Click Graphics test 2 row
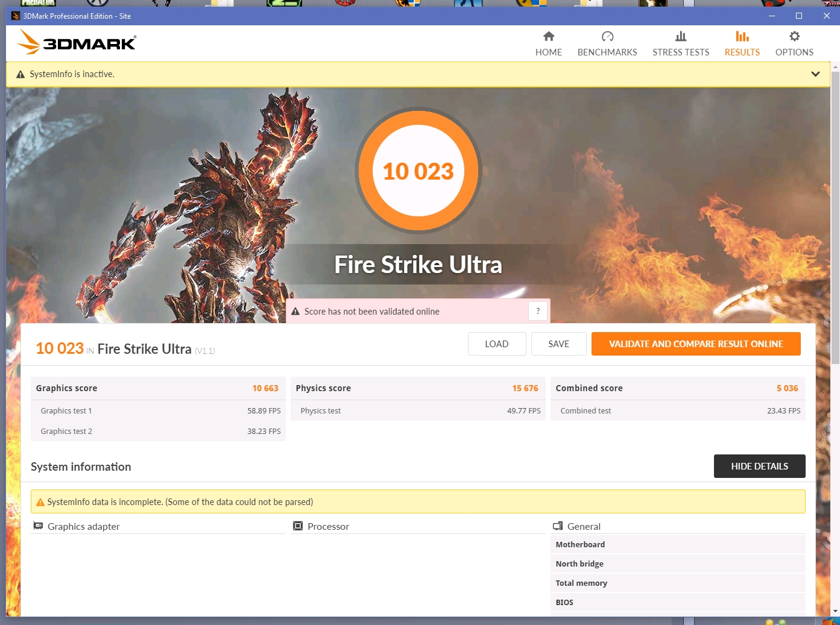The height and width of the screenshot is (625, 840). point(159,431)
